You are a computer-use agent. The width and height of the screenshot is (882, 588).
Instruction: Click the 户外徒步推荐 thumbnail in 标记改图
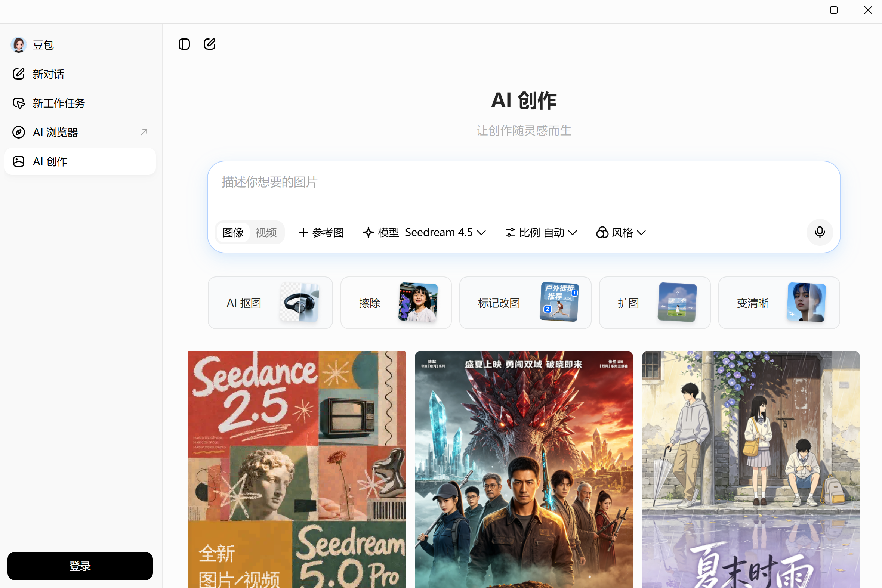pyautogui.click(x=559, y=302)
